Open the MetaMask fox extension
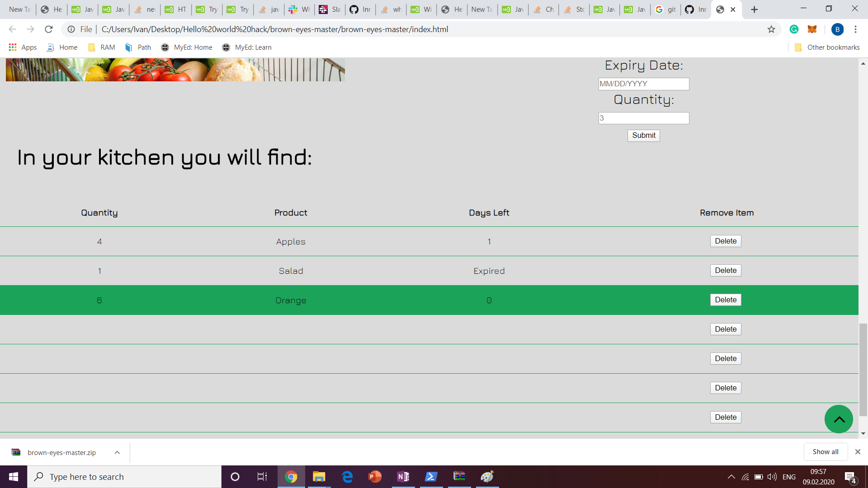 point(812,29)
